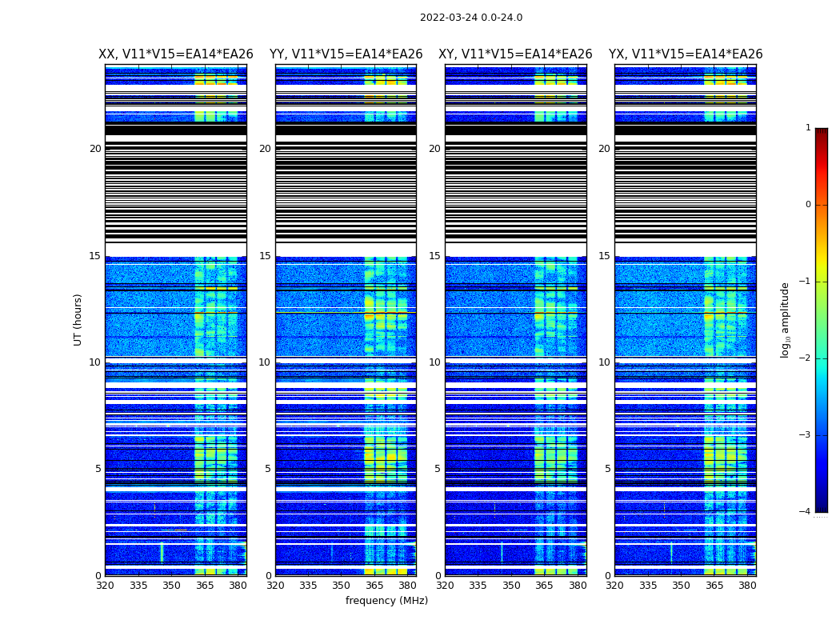This screenshot has height=640, width=840.
Task: Click the colorbar tick label -2
Action: coord(805,358)
